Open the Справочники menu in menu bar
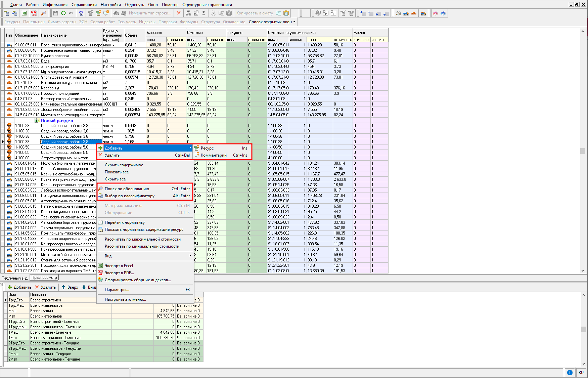The width and height of the screenshot is (588, 378). tap(84, 5)
